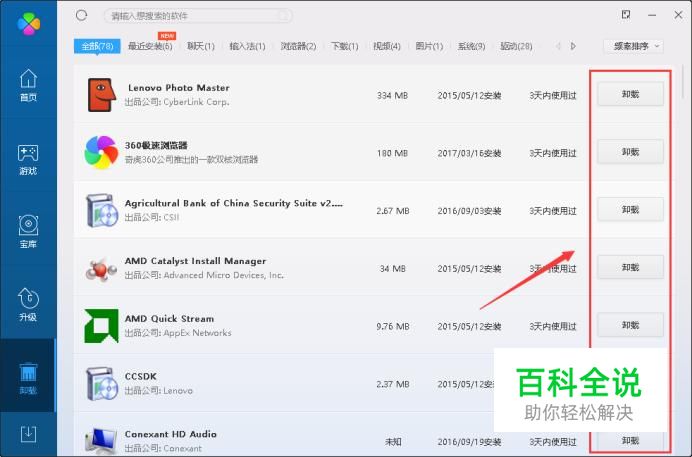Uninstall AMD Quick Stream

pos(630,325)
